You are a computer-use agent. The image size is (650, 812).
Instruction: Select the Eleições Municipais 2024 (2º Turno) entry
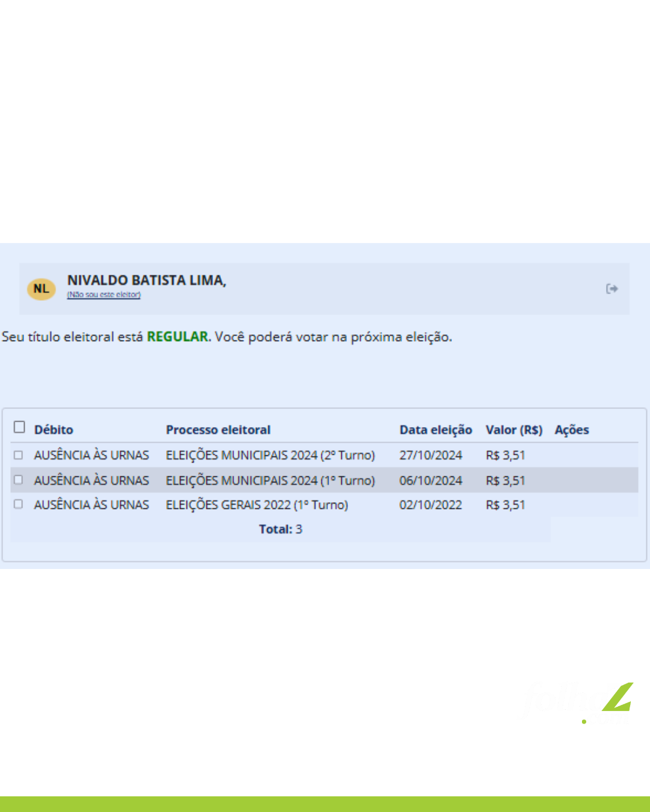click(270, 455)
